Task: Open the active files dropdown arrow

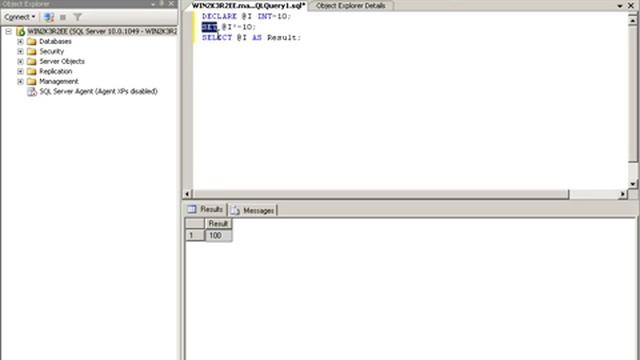Action: (620, 6)
